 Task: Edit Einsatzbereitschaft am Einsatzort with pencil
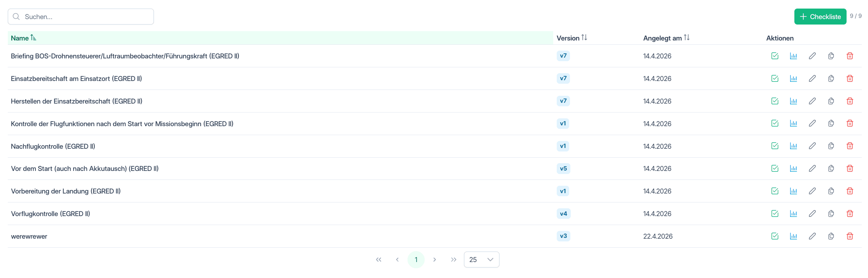click(812, 78)
